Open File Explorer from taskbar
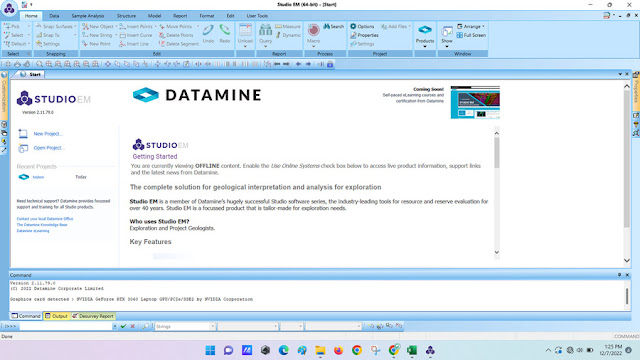Screen dimensions: 640x360 pos(320,350)
